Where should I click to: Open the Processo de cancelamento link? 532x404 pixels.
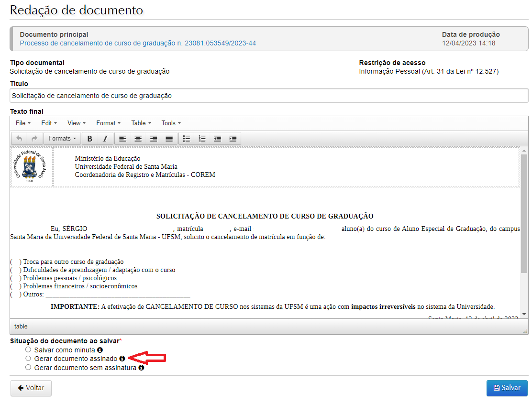[x=138, y=43]
